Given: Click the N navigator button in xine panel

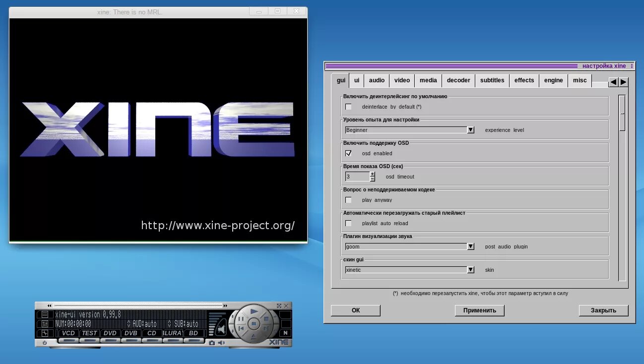Looking at the screenshot, I should click(x=285, y=333).
